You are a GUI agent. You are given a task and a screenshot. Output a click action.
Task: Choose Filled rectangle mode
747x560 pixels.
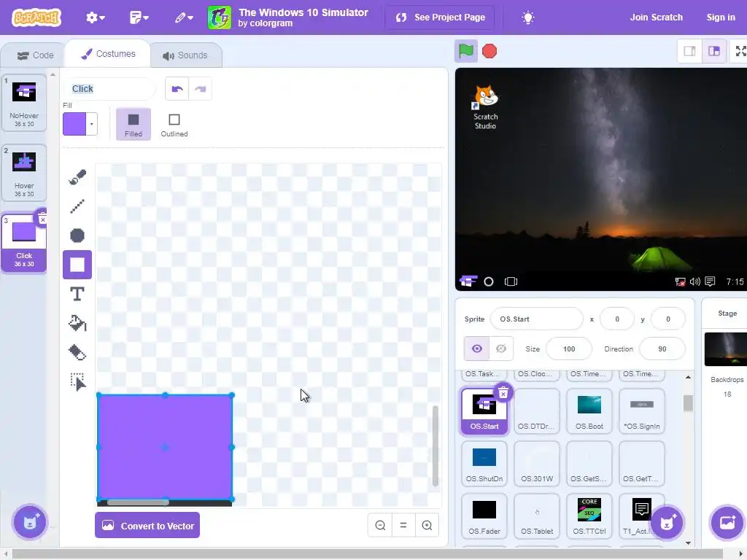point(133,124)
